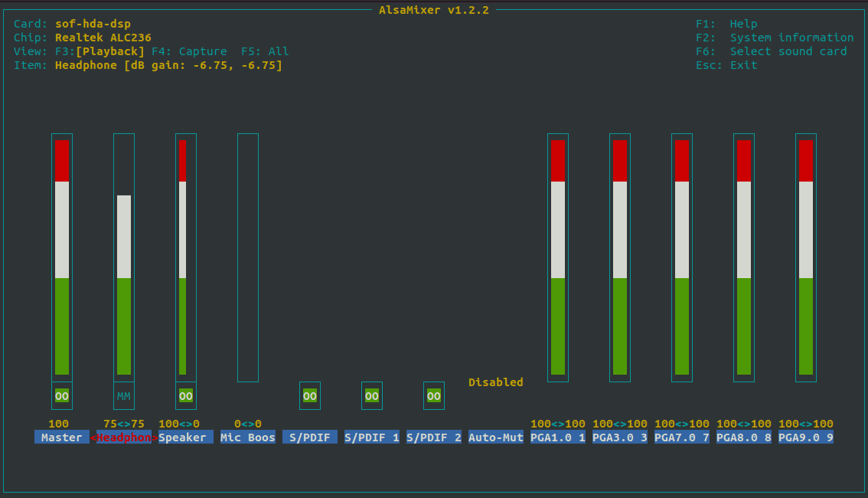Click the card name sof-hda-dsp
The image size is (868, 498).
click(x=93, y=24)
